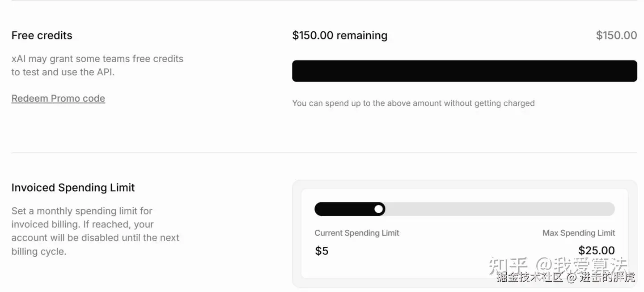
Task: Click the 知乎 watermark text
Action: point(508,265)
